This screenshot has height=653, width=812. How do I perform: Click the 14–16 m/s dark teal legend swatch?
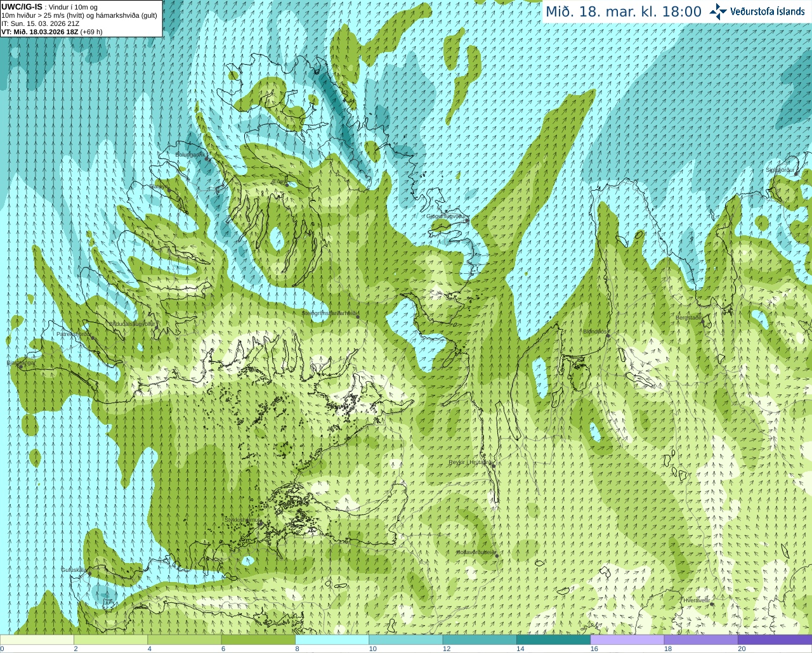click(x=553, y=640)
